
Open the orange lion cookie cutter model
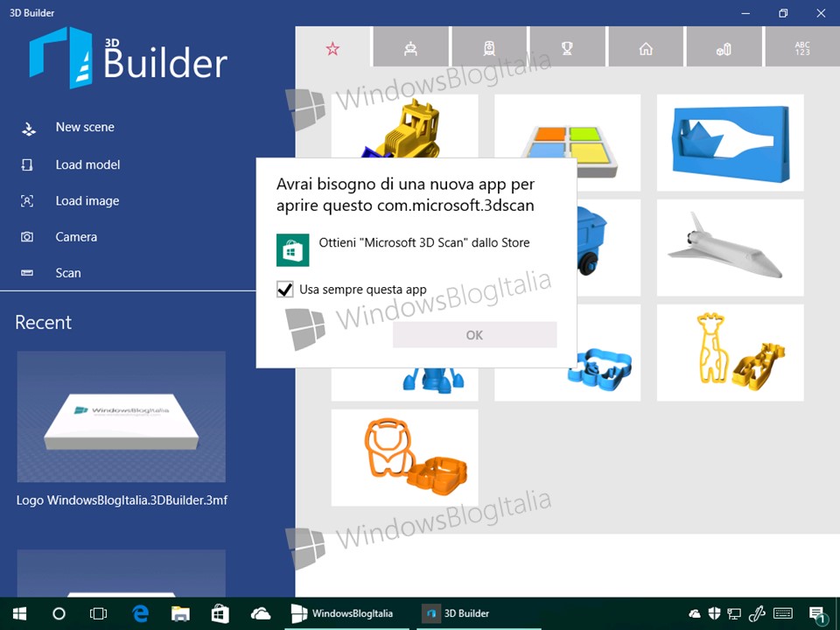point(404,458)
